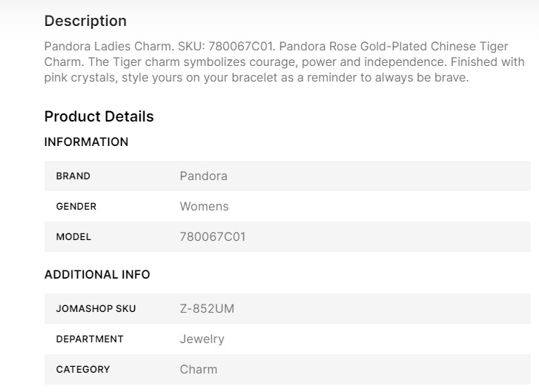Click the DEPARTMENT row label
This screenshot has width=539, height=392.
90,339
